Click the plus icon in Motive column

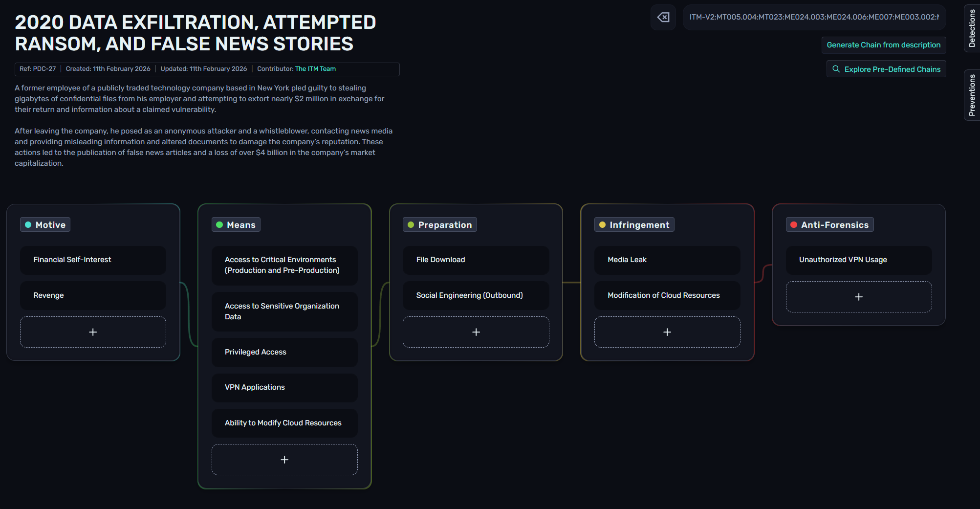click(93, 332)
